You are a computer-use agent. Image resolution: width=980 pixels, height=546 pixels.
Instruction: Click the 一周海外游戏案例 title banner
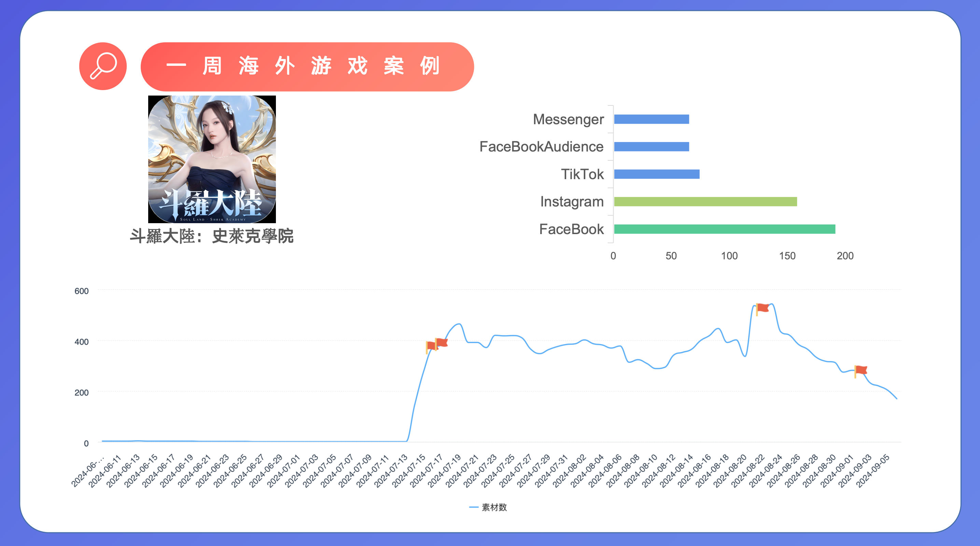point(307,67)
